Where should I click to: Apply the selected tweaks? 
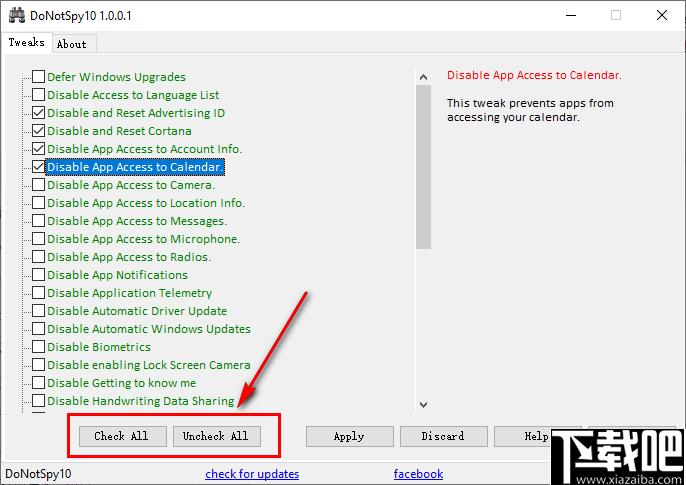pyautogui.click(x=350, y=436)
